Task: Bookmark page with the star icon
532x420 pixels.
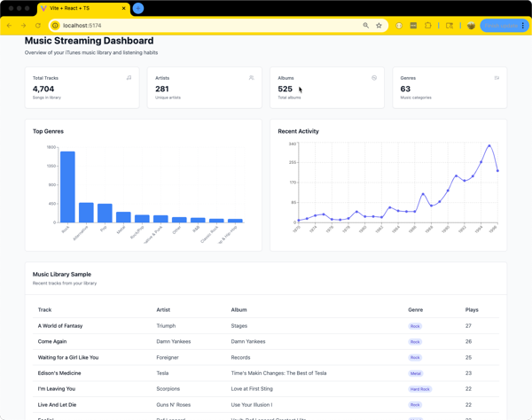Action: pyautogui.click(x=379, y=26)
